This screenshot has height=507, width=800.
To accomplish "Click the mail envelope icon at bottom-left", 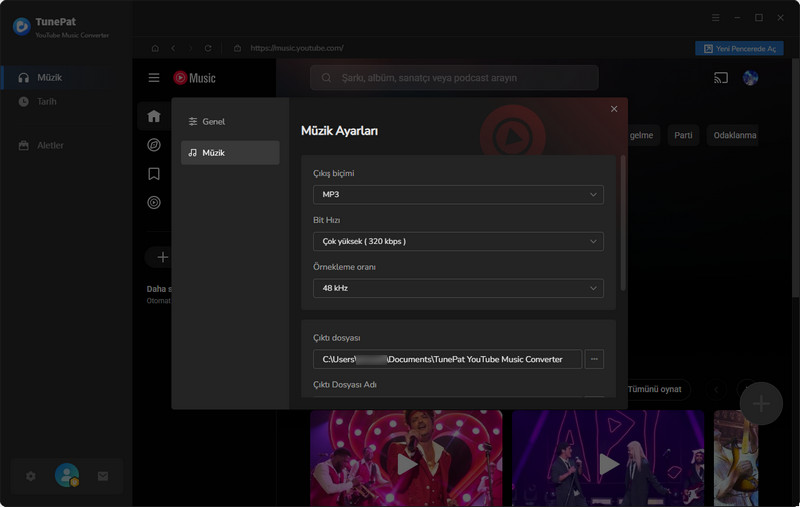I will (102, 476).
